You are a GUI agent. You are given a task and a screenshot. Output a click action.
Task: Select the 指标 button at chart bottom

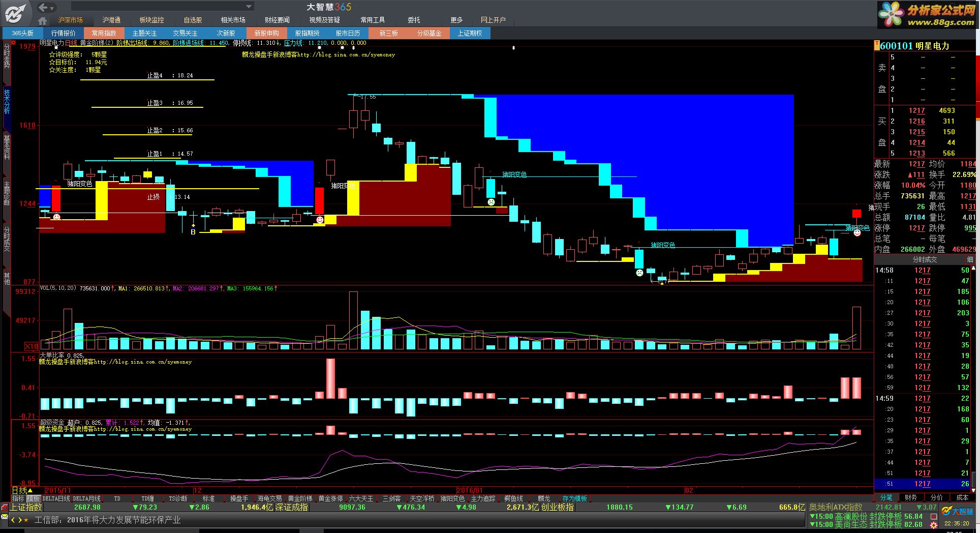[18, 498]
